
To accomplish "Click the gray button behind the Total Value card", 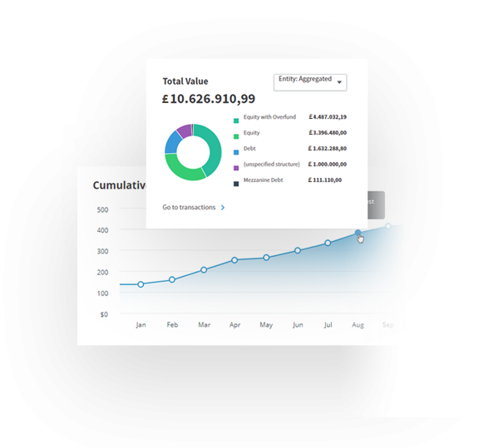I will [376, 205].
